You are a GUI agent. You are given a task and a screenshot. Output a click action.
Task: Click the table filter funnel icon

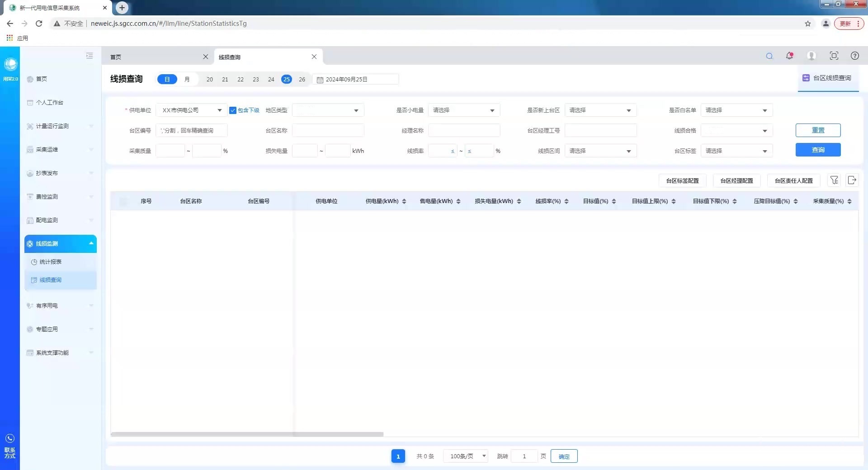pyautogui.click(x=834, y=180)
